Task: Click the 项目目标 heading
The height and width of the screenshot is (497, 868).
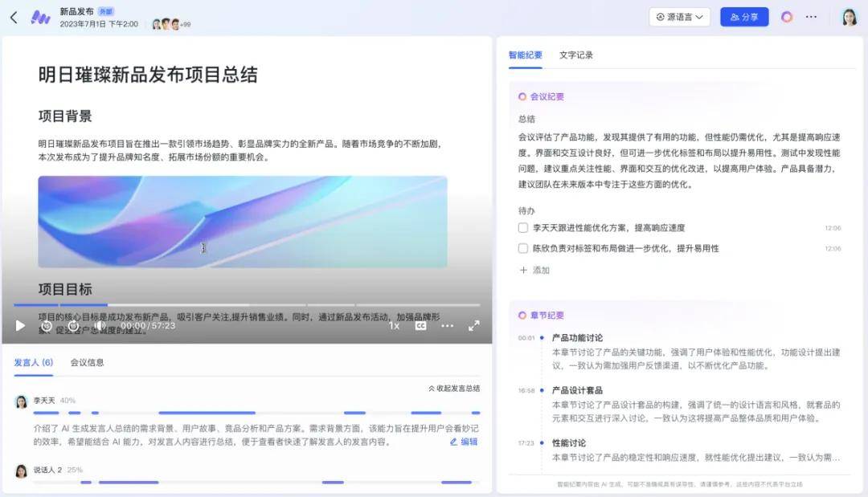Action: tap(65, 289)
